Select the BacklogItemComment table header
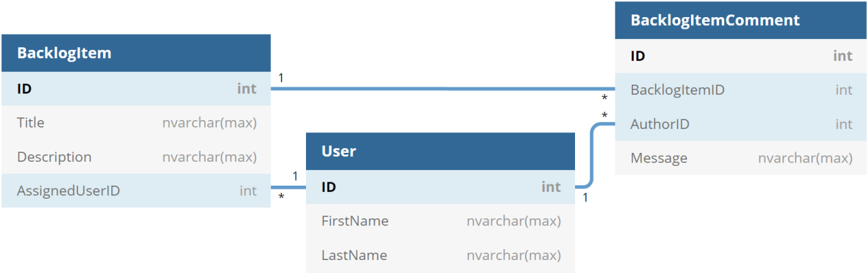Screen dimensions: 868x273 (x=741, y=20)
